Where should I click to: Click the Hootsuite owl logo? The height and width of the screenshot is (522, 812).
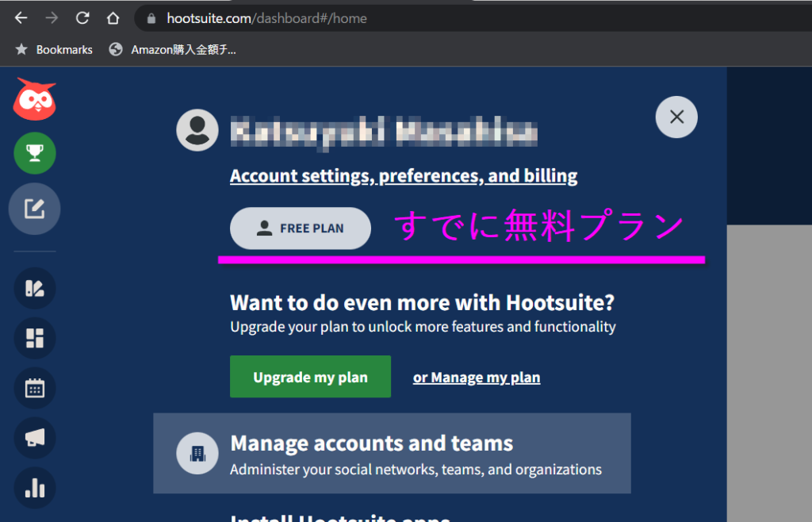(x=35, y=99)
